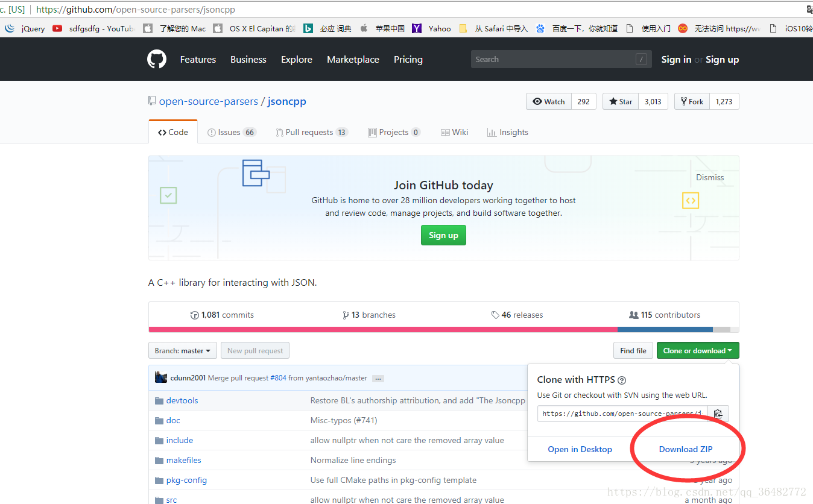This screenshot has height=504, width=813.
Task: Open the jsoncpp repository name link
Action: point(287,101)
